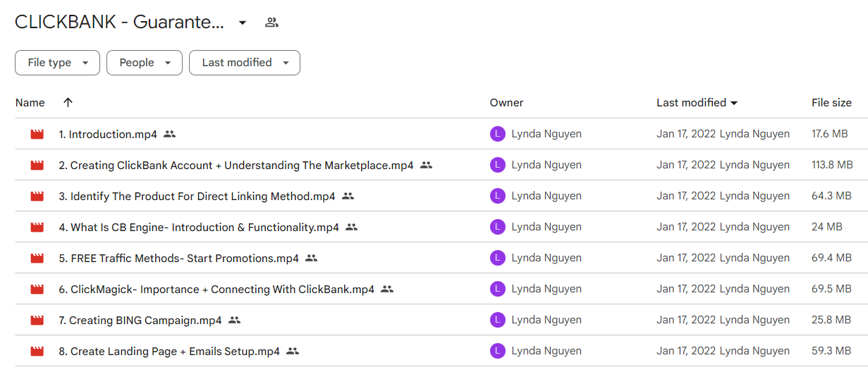Sort by the Name column header
This screenshot has height=384, width=868.
(30, 103)
